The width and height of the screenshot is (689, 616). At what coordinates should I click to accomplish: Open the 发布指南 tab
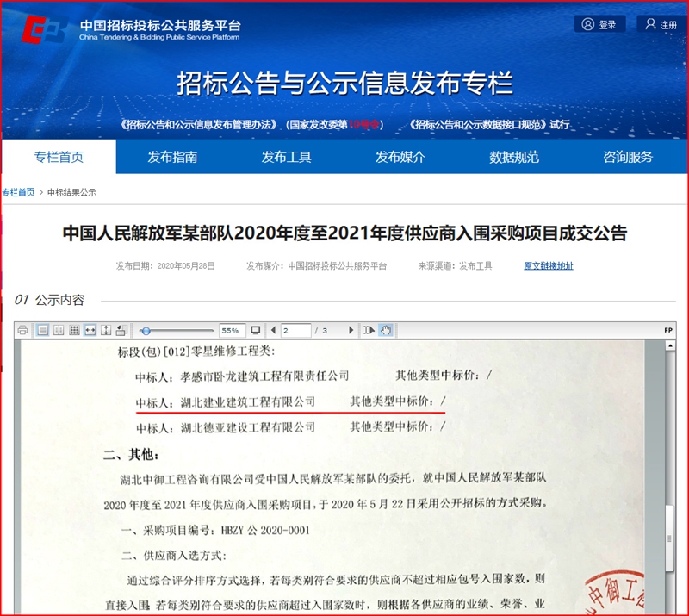pos(172,157)
